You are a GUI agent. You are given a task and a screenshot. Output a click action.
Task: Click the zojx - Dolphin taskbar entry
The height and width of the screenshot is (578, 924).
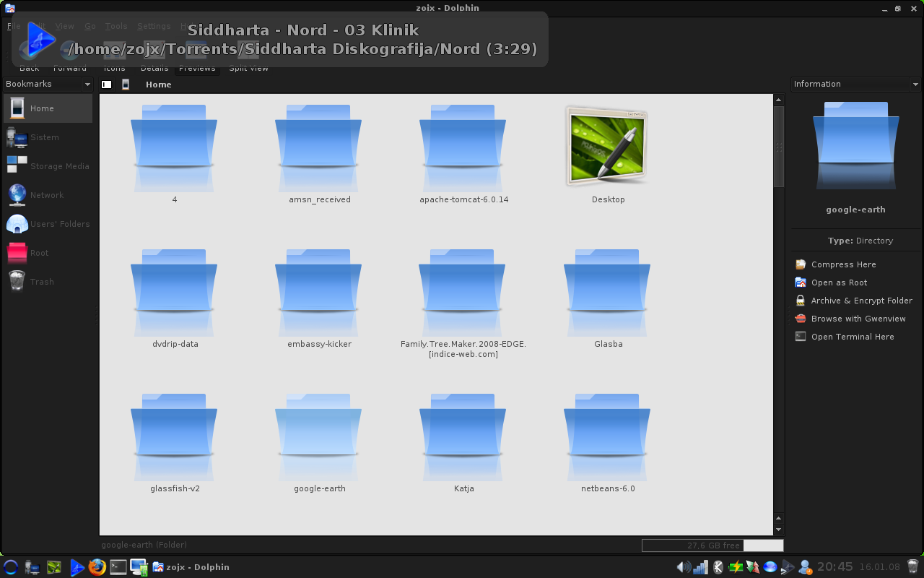coord(191,567)
